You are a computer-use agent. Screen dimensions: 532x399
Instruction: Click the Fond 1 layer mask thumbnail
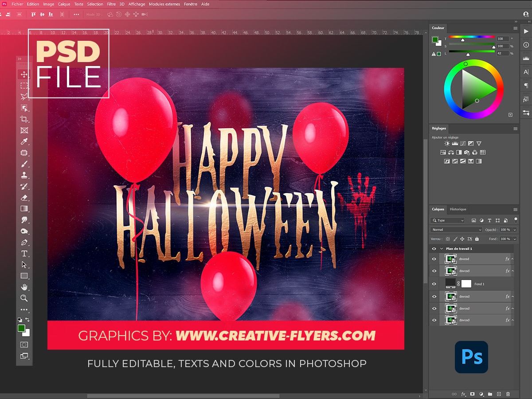pyautogui.click(x=466, y=284)
